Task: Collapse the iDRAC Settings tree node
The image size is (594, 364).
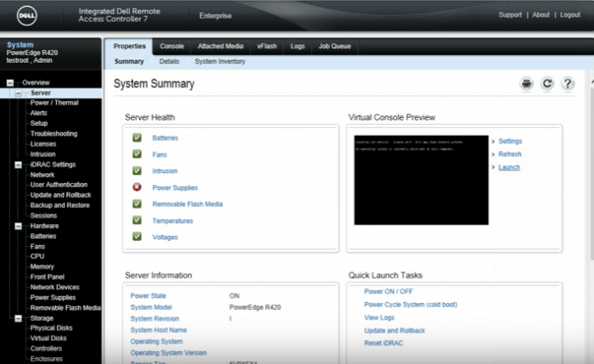Action: pyautogui.click(x=18, y=165)
